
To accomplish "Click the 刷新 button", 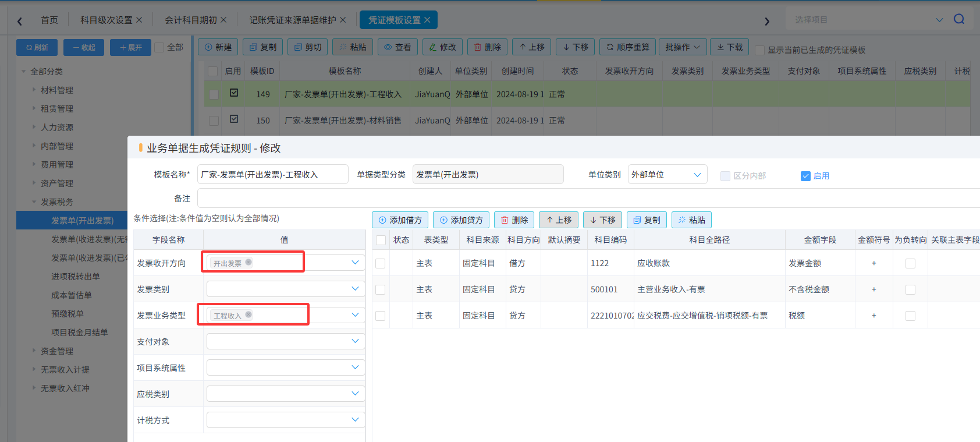I will [37, 48].
